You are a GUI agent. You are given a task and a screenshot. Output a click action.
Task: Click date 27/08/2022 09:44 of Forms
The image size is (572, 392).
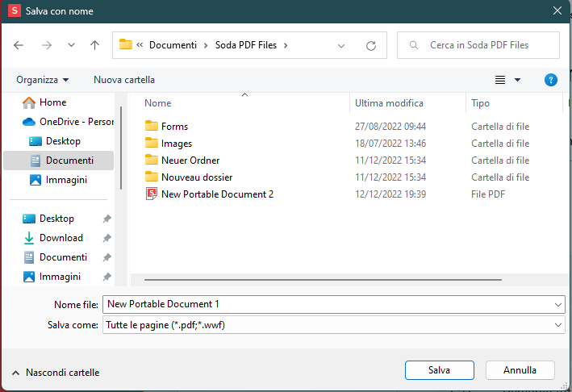[390, 127]
